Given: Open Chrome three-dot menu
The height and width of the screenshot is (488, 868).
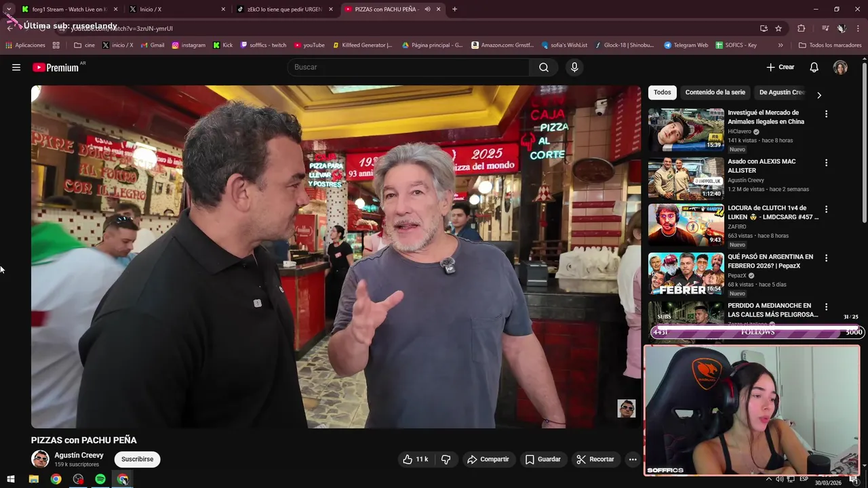Looking at the screenshot, I should 859,28.
